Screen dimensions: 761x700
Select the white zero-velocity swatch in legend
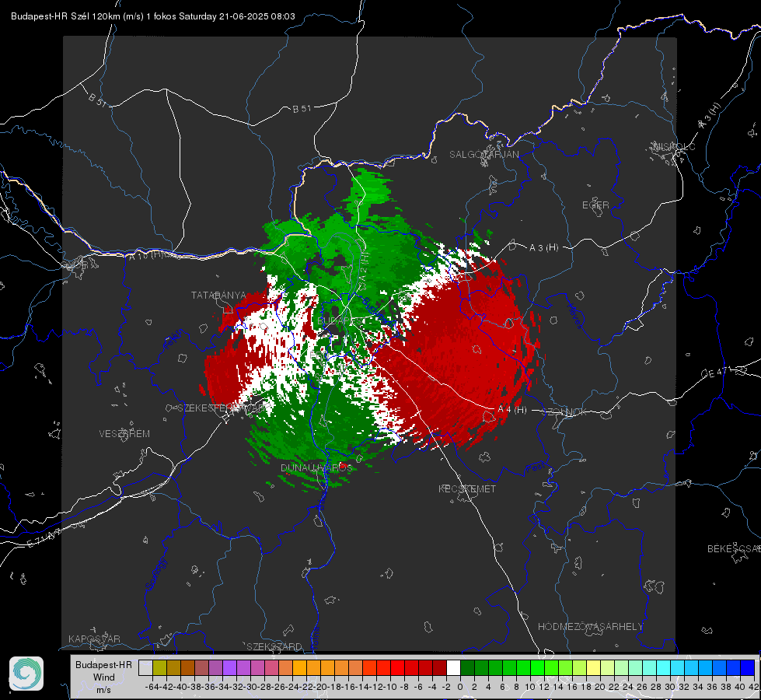453,668
